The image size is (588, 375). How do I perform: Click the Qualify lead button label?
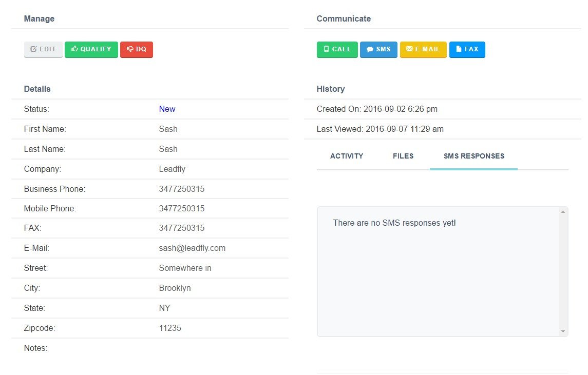(96, 49)
